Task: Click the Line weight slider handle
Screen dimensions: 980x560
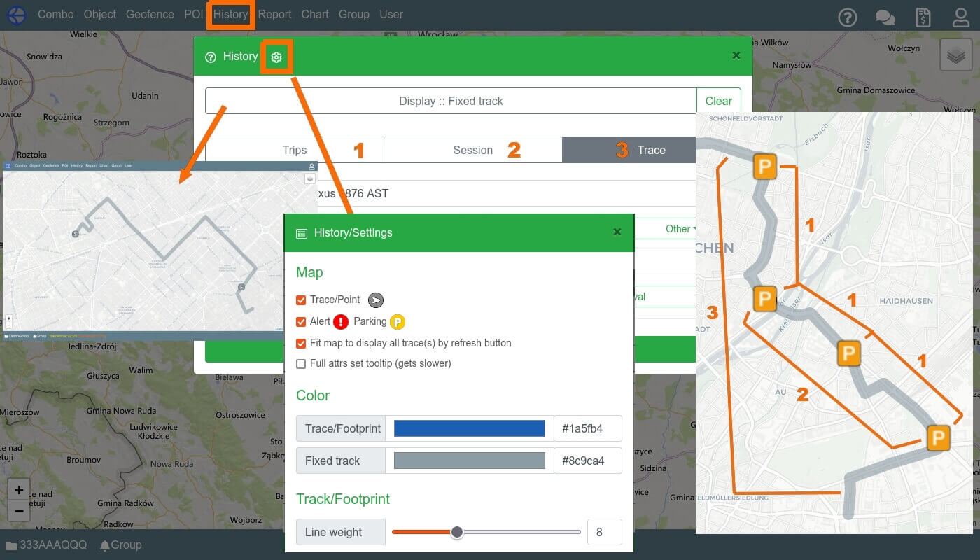Action: click(457, 533)
